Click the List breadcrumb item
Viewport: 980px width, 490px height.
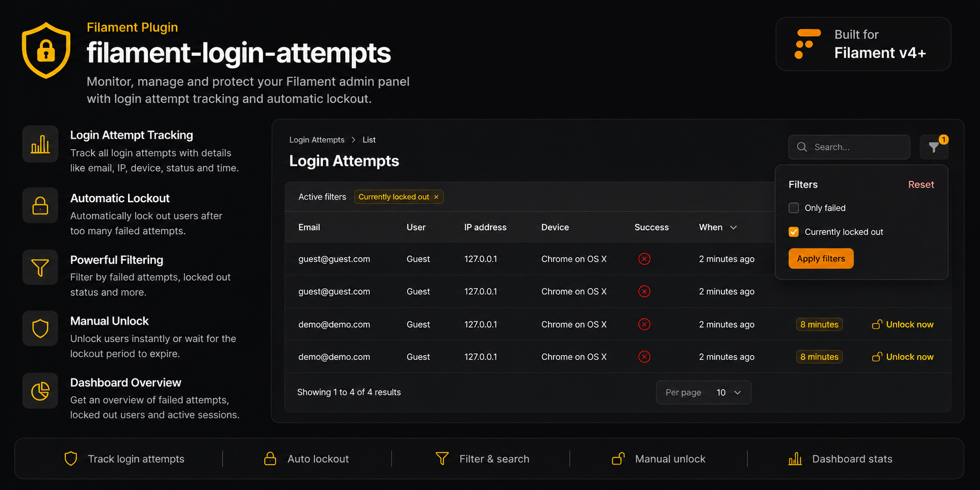coord(369,140)
